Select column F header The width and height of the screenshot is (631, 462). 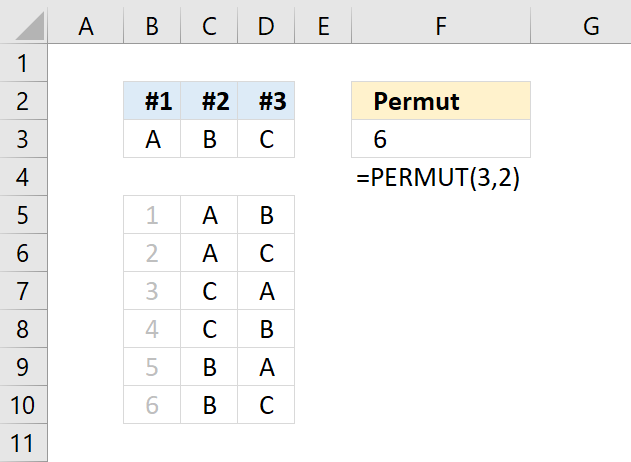point(441,26)
